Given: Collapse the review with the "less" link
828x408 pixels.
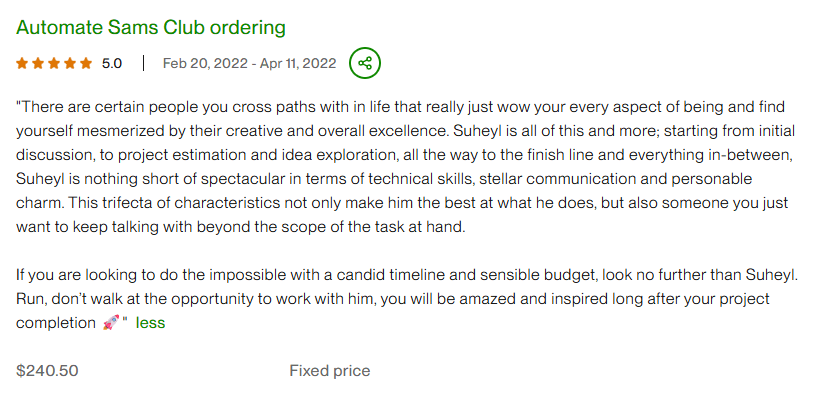Looking at the screenshot, I should 150,323.
